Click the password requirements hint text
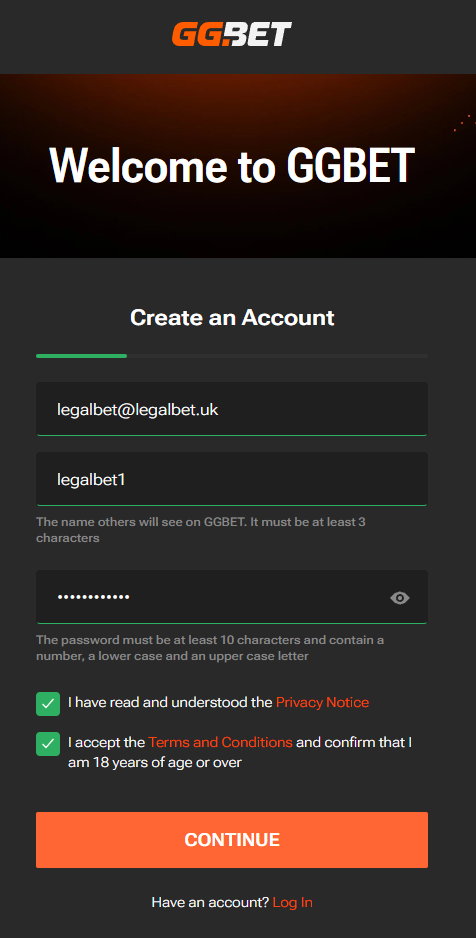 point(210,648)
